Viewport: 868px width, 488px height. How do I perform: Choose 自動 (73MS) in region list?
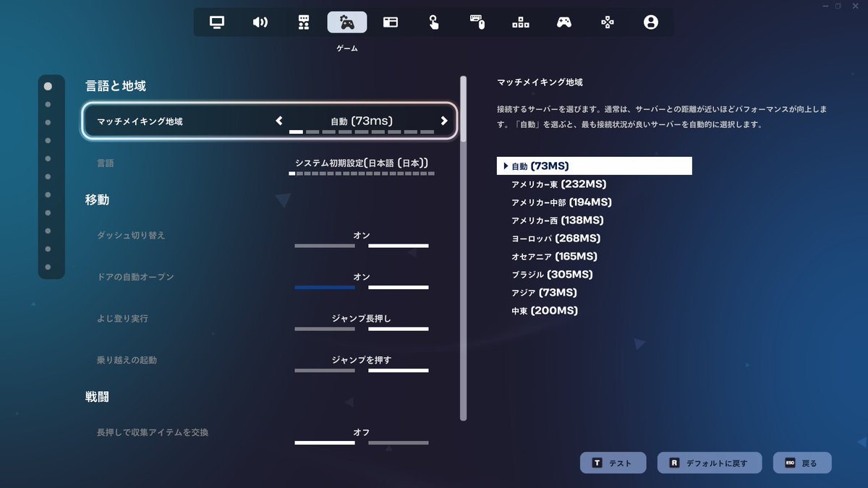pyautogui.click(x=595, y=166)
